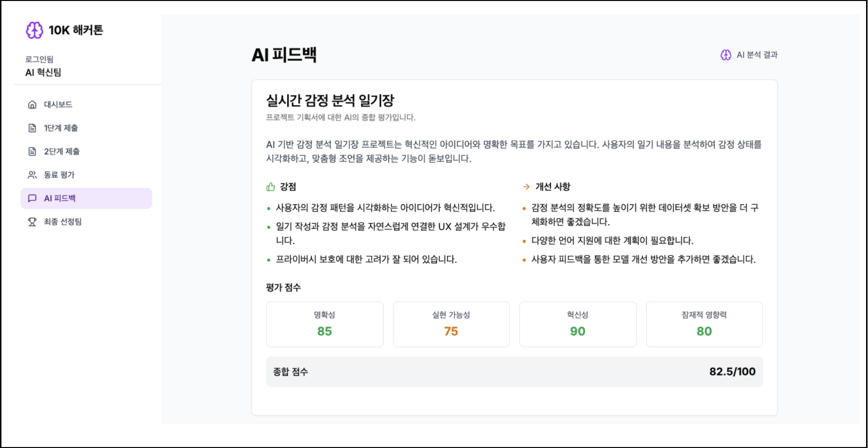Select the dashboard home icon

[32, 104]
